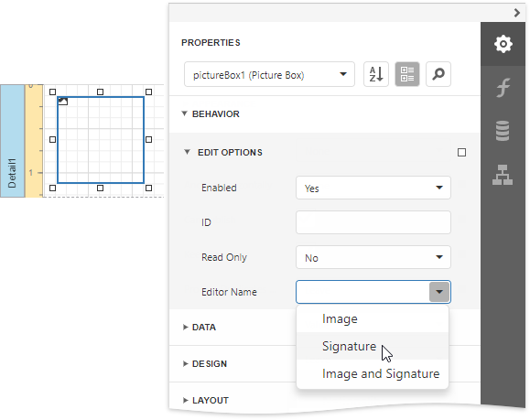Open the Report Explorer hierarchy tab
530x420 pixels.
point(503,175)
